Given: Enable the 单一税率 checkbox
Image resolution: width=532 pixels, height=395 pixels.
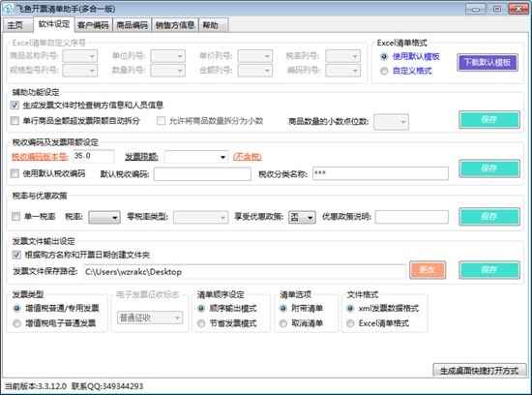Looking at the screenshot, I should point(33,216).
